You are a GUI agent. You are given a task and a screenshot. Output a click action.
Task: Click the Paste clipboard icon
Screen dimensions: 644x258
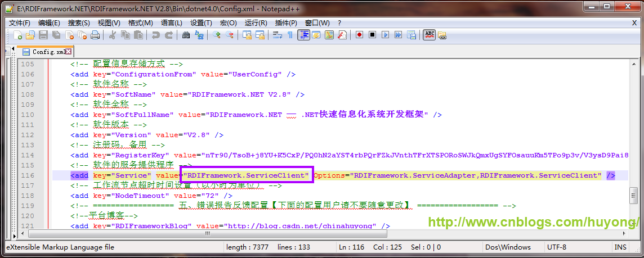138,35
